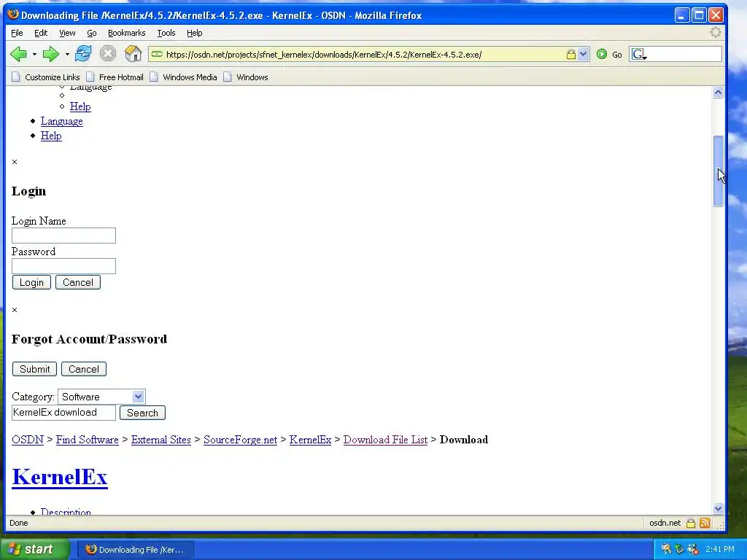Follow the External Sites breadcrumb link
Screen dimensions: 747x560
[x=161, y=440]
